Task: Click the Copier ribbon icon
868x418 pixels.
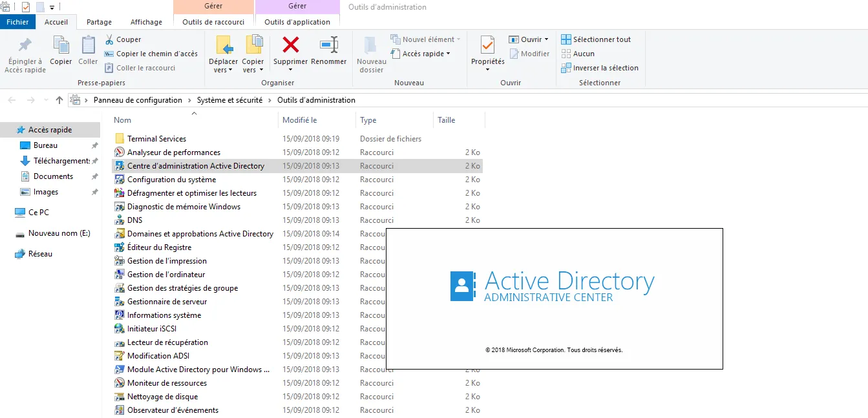Action: (61, 45)
